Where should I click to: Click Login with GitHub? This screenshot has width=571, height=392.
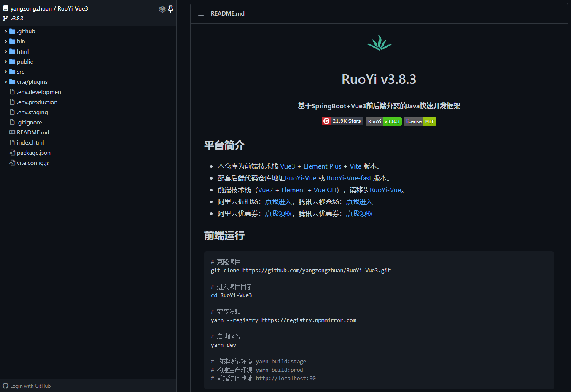pyautogui.click(x=30, y=386)
